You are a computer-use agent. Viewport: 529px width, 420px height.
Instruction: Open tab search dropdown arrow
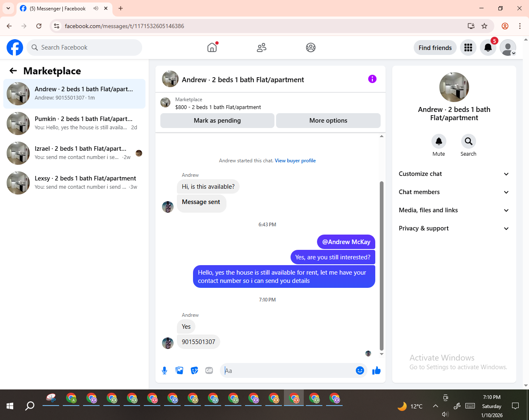point(8,8)
